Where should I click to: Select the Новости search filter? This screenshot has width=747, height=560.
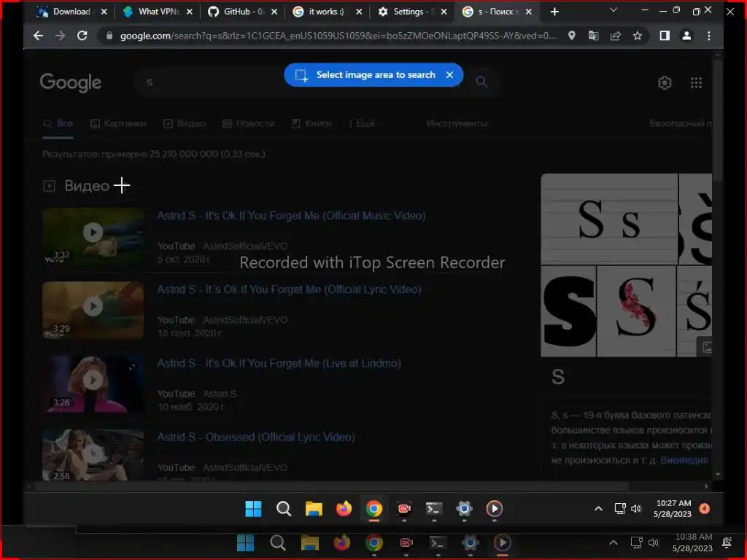(x=248, y=123)
